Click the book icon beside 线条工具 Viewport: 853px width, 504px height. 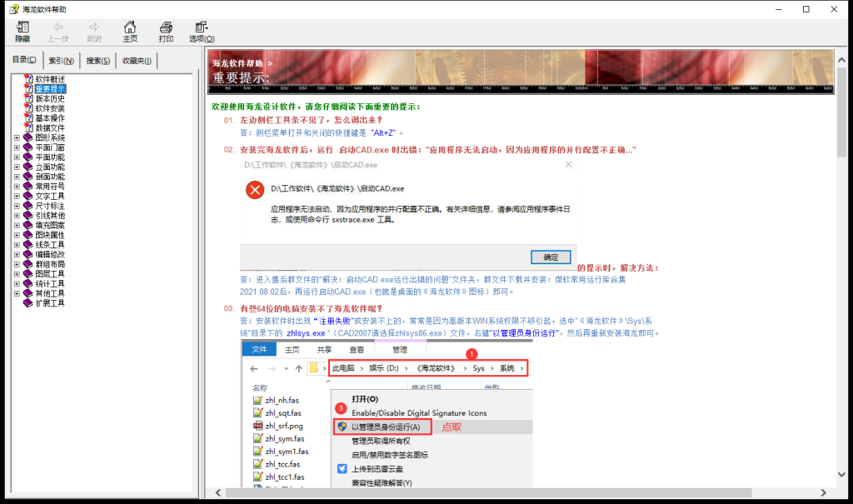point(28,245)
